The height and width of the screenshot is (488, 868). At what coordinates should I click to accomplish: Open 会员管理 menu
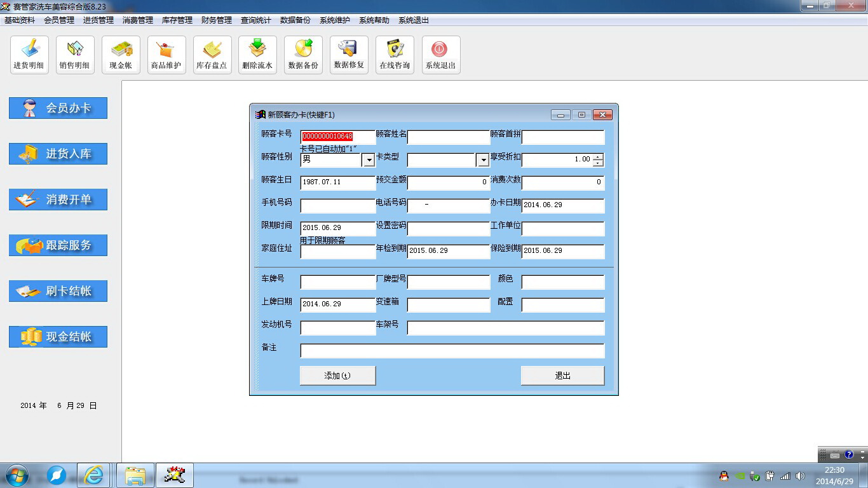click(x=59, y=20)
